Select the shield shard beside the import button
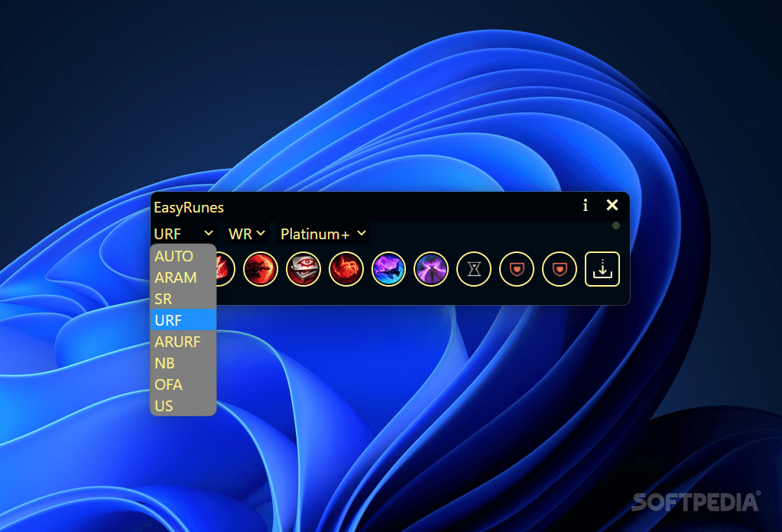The height and width of the screenshot is (532, 782). click(x=560, y=269)
